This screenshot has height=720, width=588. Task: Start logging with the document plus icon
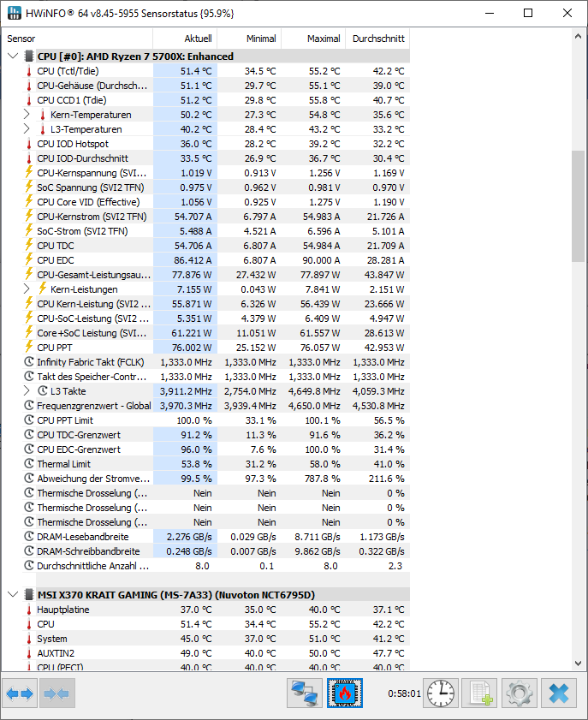[479, 693]
